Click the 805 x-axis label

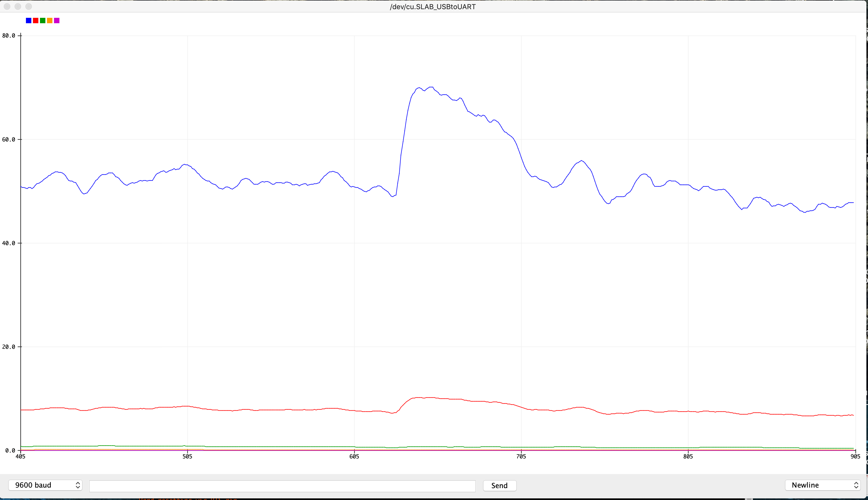688,456
